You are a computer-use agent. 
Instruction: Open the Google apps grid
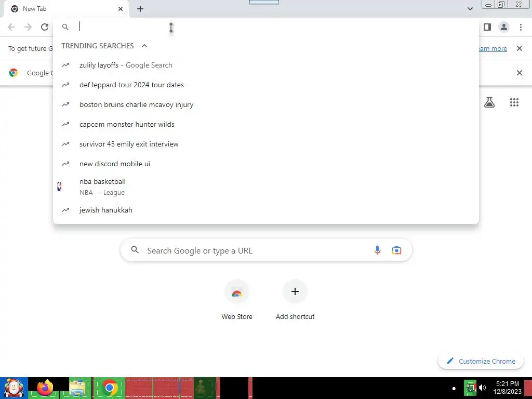point(514,102)
